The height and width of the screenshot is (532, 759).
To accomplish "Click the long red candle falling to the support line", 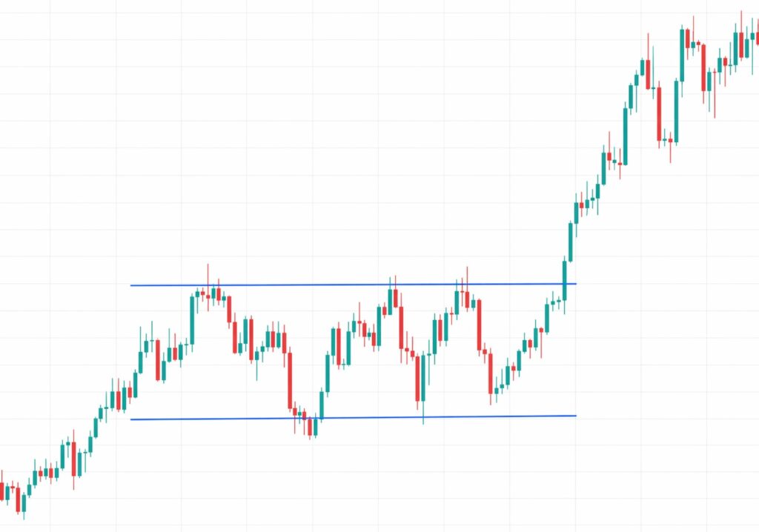I will pos(290,379).
